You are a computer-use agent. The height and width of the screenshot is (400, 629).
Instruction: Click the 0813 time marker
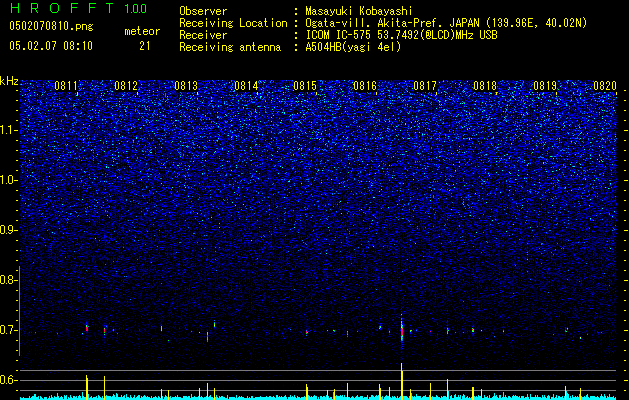(186, 86)
